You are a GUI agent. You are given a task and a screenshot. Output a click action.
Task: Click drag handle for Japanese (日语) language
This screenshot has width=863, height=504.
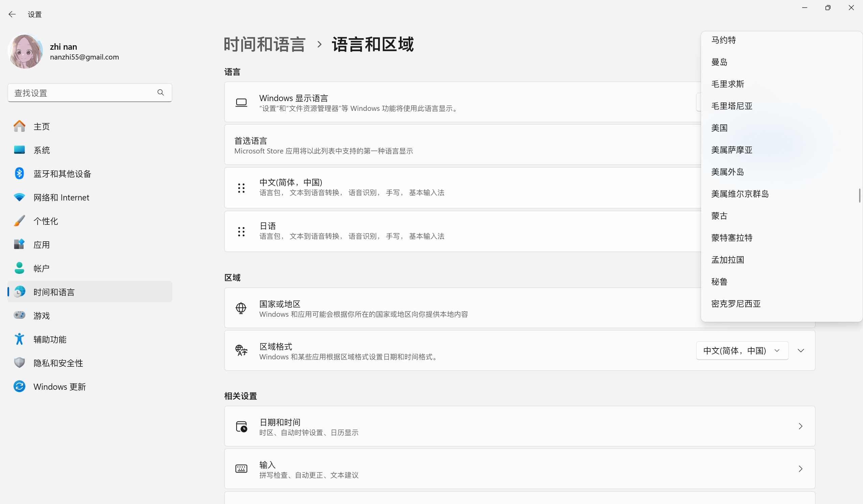click(x=241, y=232)
